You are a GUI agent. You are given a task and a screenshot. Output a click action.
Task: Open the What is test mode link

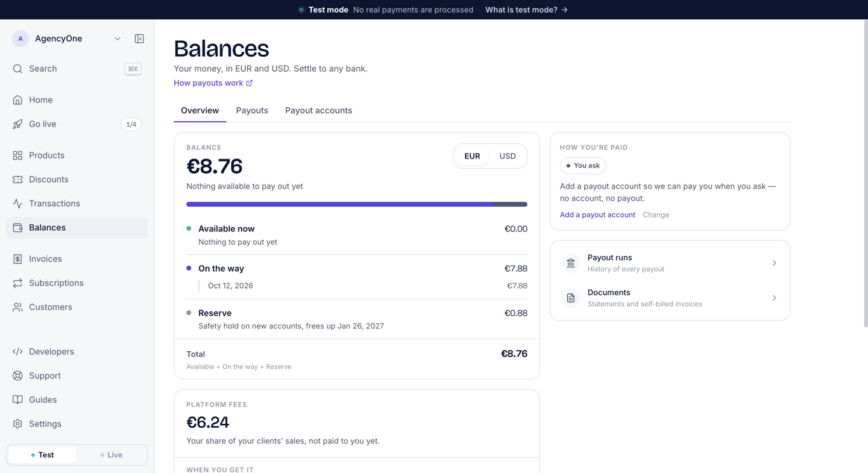tap(526, 10)
